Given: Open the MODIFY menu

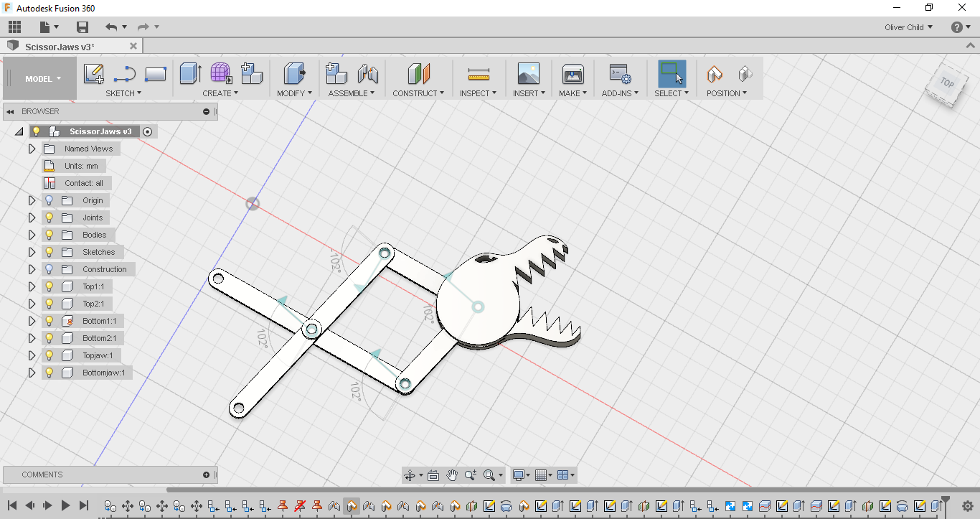Looking at the screenshot, I should coord(295,93).
